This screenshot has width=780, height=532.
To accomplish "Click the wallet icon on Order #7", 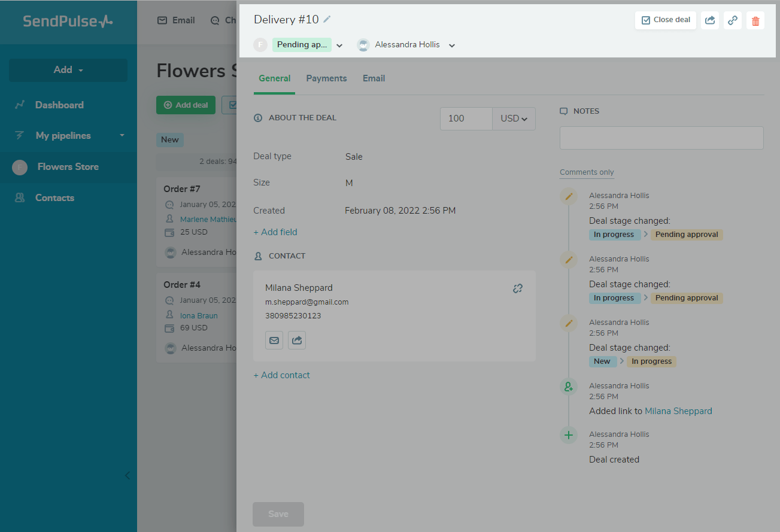I will coord(169,232).
